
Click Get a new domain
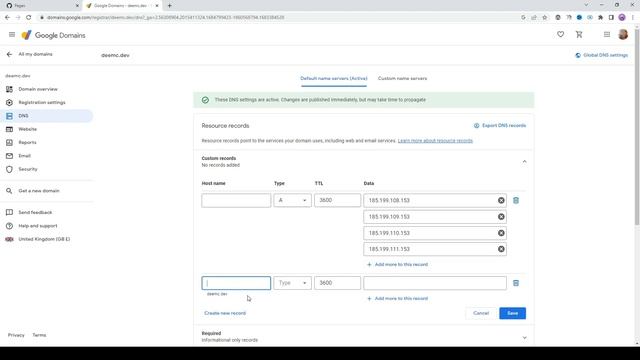click(x=38, y=191)
